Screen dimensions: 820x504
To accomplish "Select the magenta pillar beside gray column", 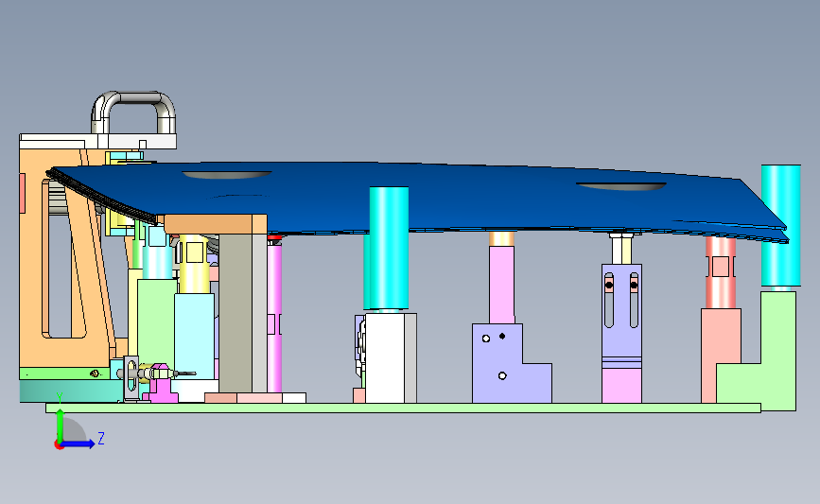I will point(274,317).
